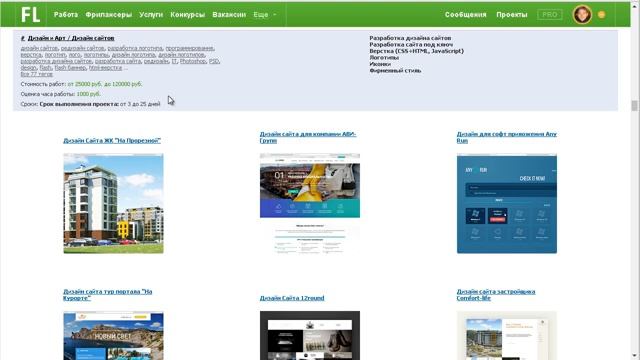Open the Вакансии section
The width and height of the screenshot is (640, 360).
(x=229, y=15)
